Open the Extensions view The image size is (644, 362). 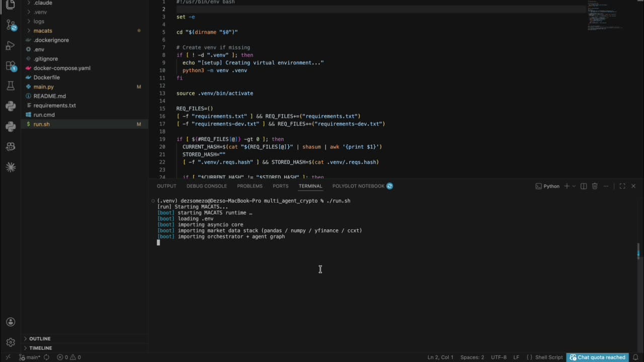10,66
